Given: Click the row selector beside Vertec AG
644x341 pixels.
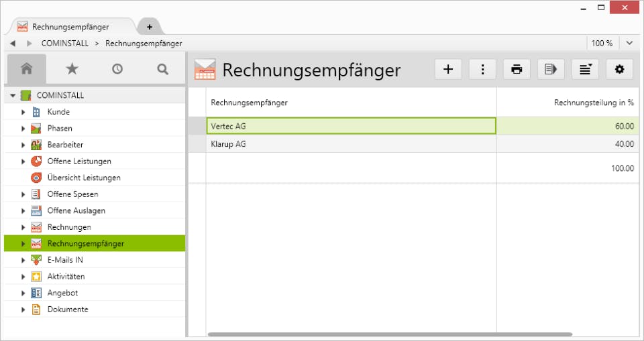Looking at the screenshot, I should [197, 126].
